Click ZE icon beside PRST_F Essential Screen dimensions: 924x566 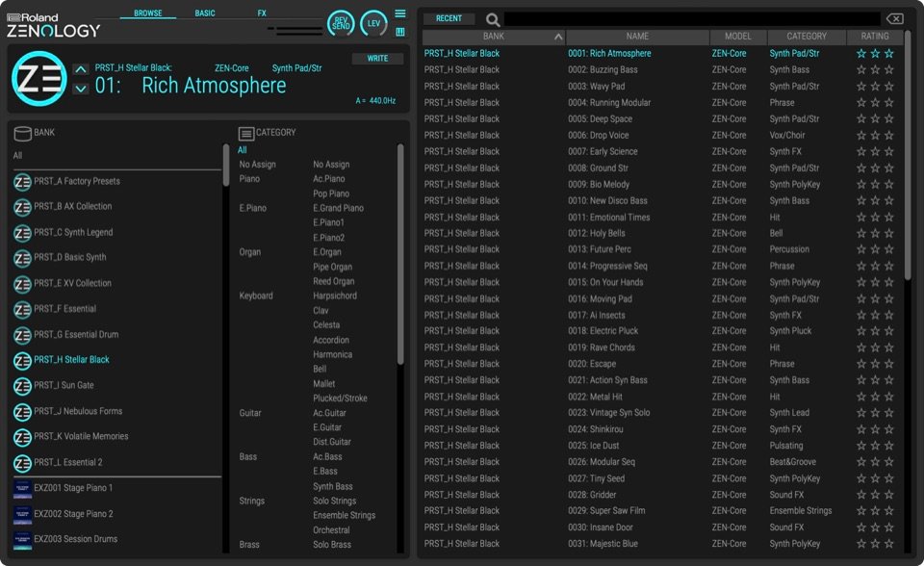(22, 310)
